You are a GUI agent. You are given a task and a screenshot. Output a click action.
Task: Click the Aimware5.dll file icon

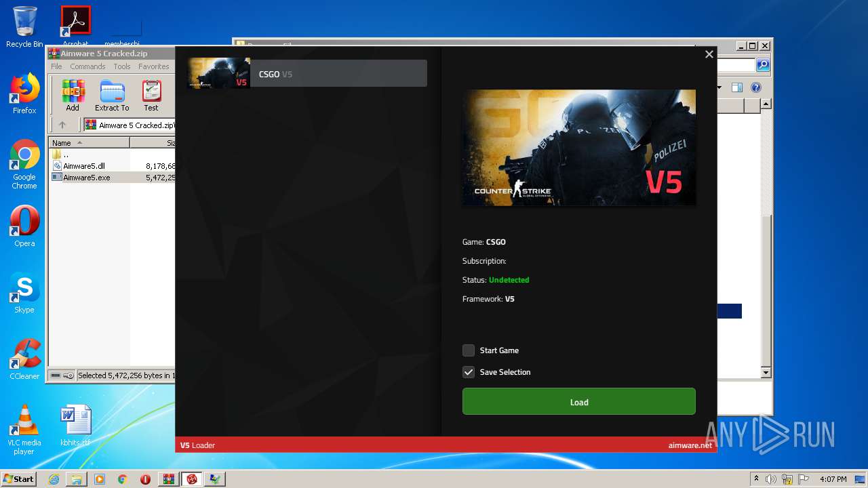pyautogui.click(x=57, y=166)
